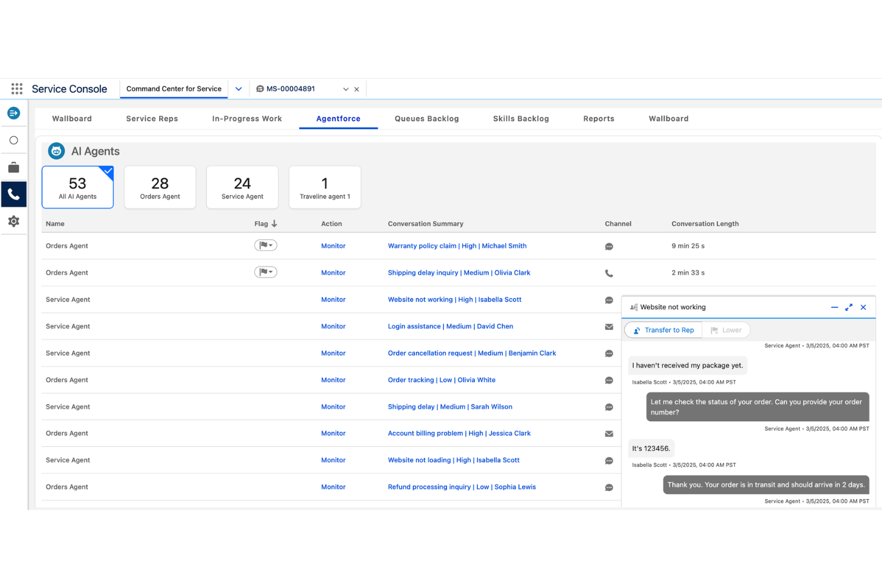Select the 53 All AI Agents filter card
The image size is (882, 588).
tap(77, 187)
